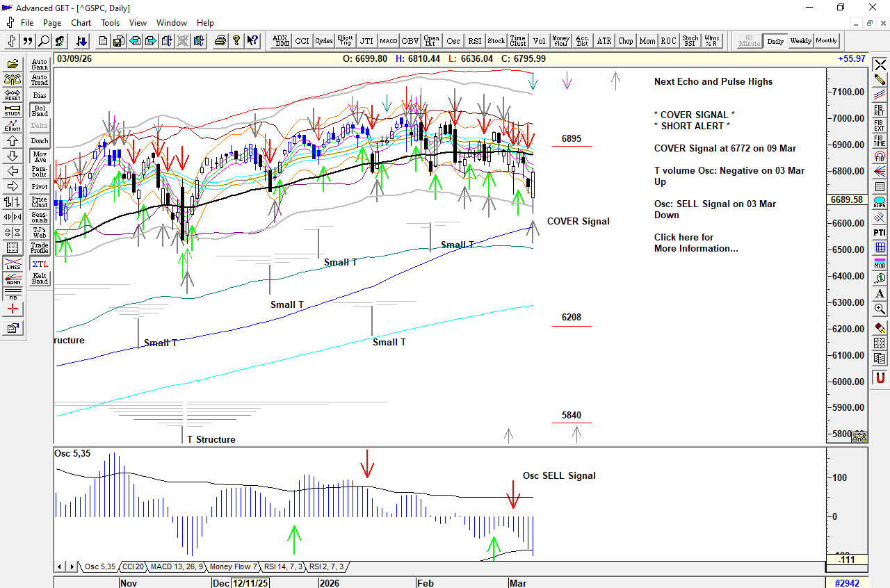Image resolution: width=890 pixels, height=588 pixels.
Task: Click the PTI tool icon
Action: [x=880, y=232]
